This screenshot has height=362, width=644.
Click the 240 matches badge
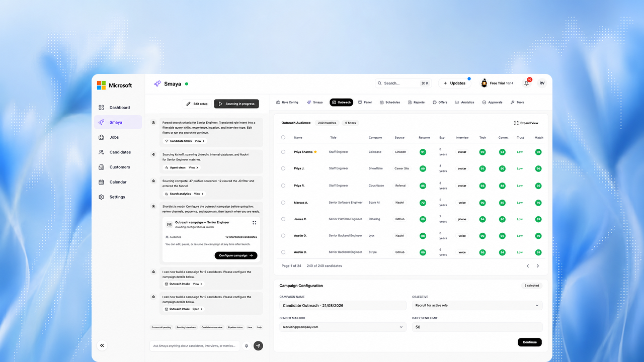click(x=327, y=123)
